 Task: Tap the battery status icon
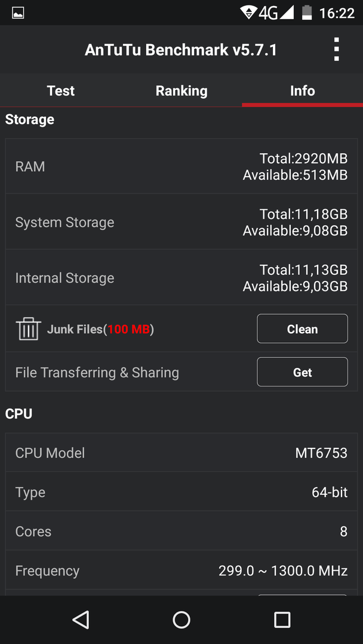(x=307, y=13)
